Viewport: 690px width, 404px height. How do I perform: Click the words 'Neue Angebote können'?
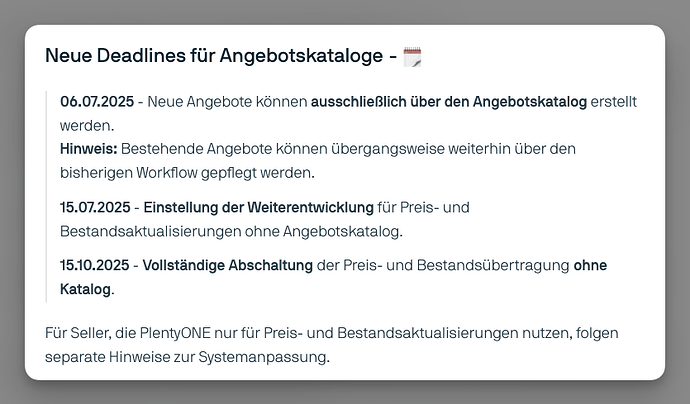click(227, 102)
